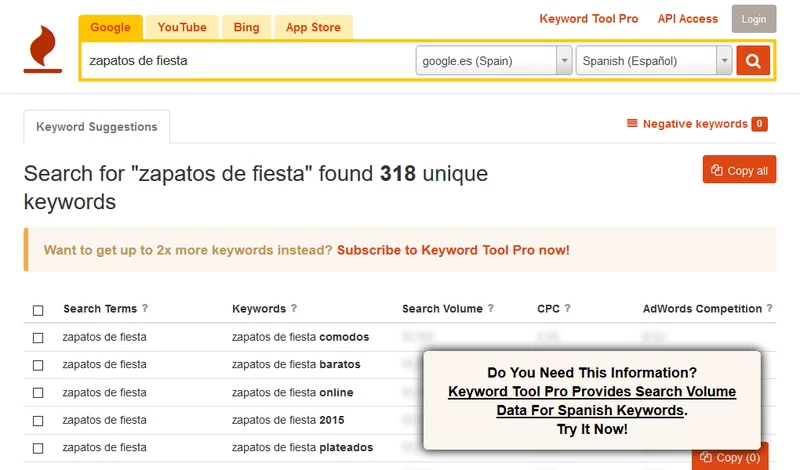
Task: Open the API Access link
Action: point(688,19)
